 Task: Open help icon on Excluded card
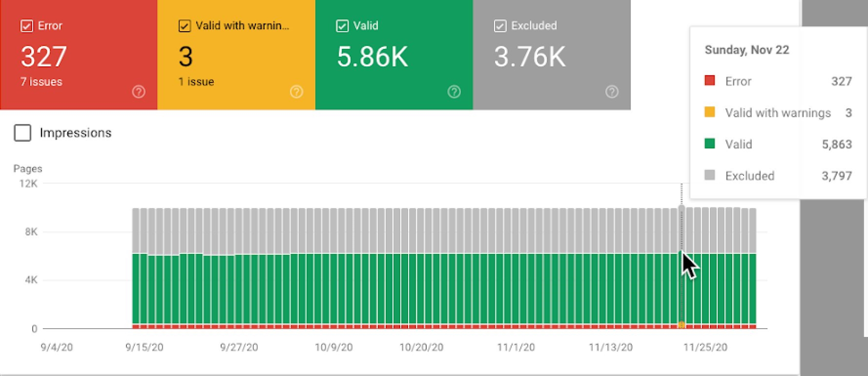tap(612, 92)
